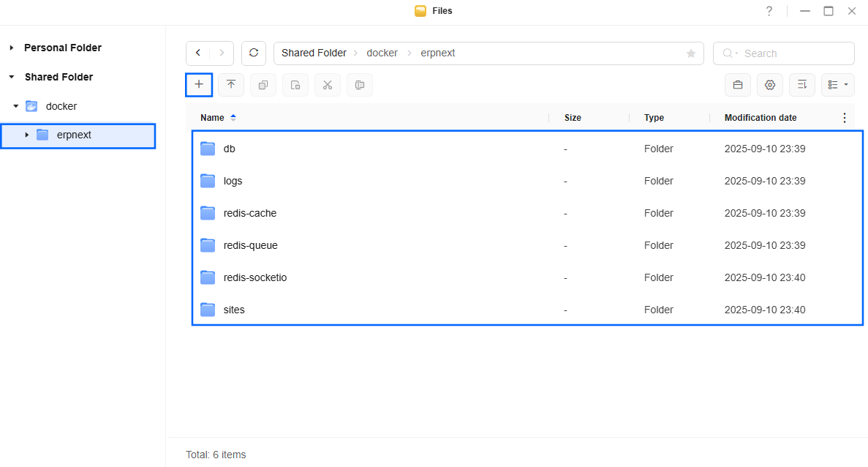The height and width of the screenshot is (467, 868).
Task: Click Shared Folder in the breadcrumb path
Action: [x=314, y=53]
